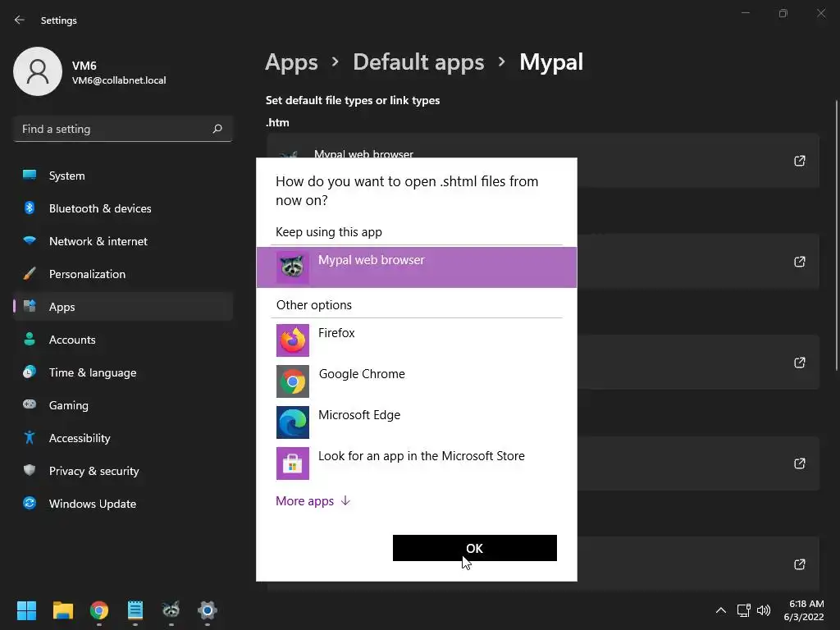This screenshot has width=840, height=630.
Task: Click the fourth row's open-external icon
Action: pos(799,463)
